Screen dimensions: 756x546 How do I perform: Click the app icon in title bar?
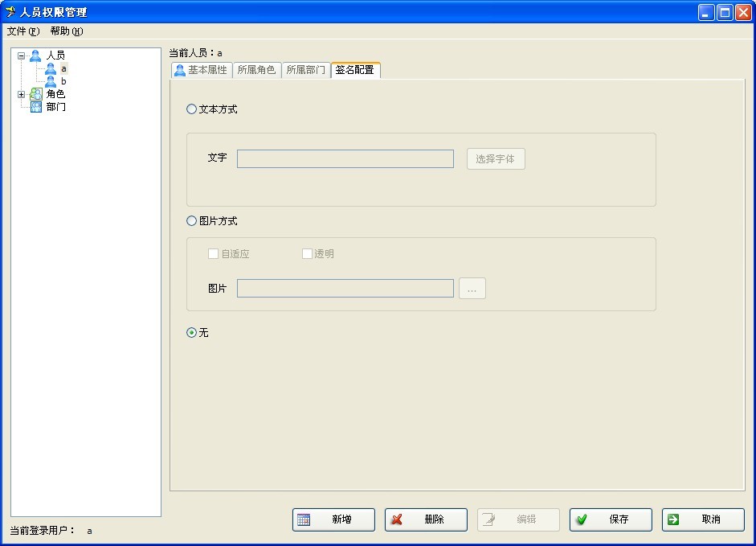10,12
